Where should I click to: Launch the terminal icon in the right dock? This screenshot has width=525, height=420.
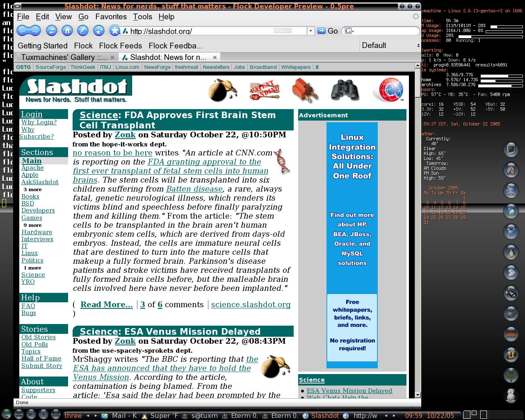(511, 149)
